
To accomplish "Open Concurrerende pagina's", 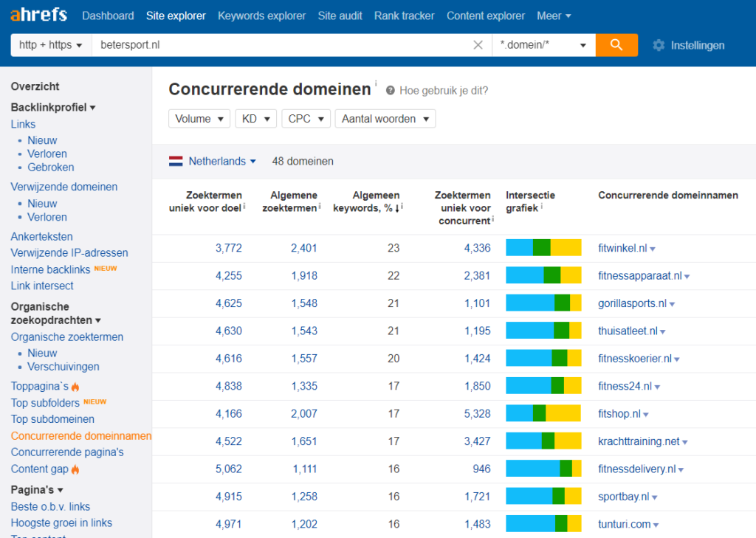I will (67, 452).
